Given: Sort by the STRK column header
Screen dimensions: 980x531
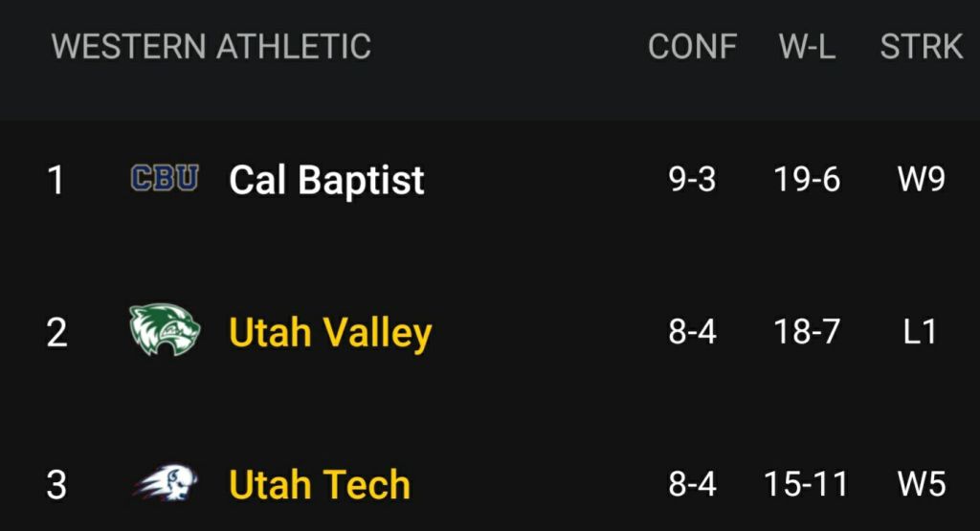Looking at the screenshot, I should click(x=921, y=46).
